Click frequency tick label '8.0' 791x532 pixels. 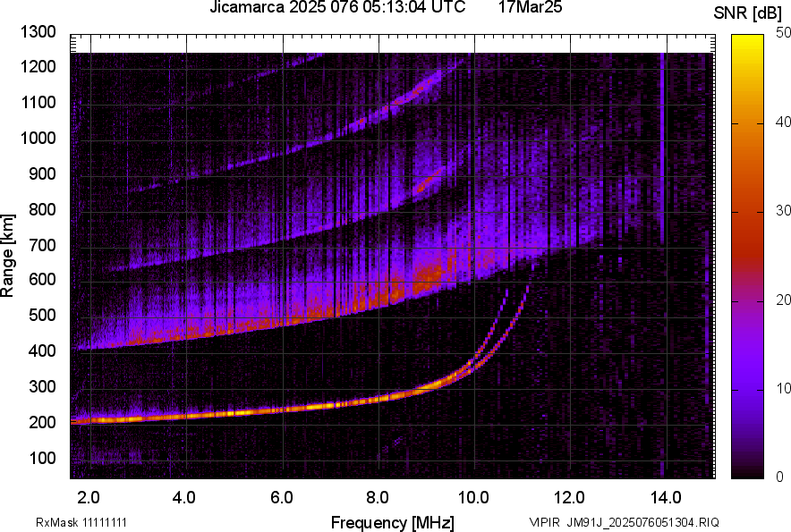(378, 498)
